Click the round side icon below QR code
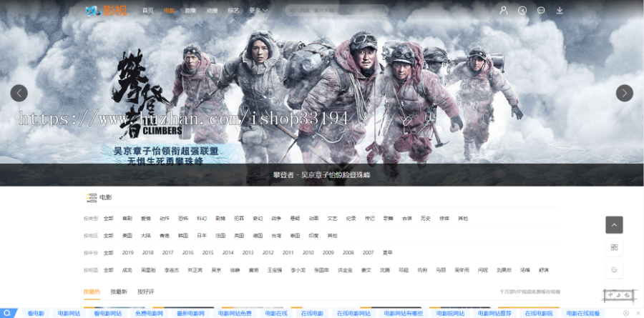The width and height of the screenshot is (644, 318). [x=614, y=269]
